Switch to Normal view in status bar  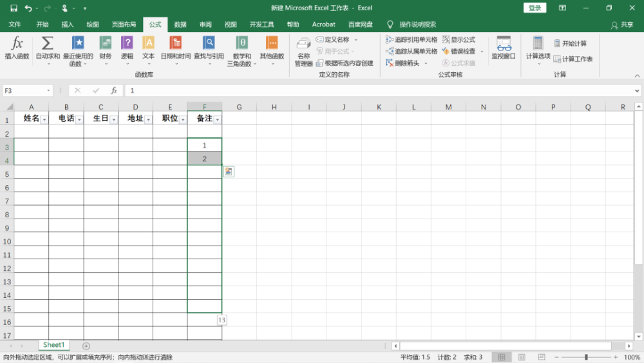coord(502,357)
